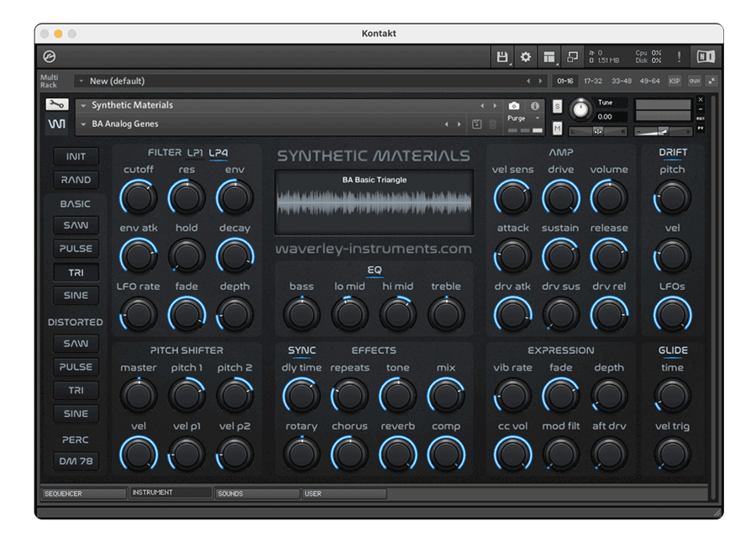Solo the instrument with S button
The width and height of the screenshot is (756, 542).
pyautogui.click(x=558, y=106)
